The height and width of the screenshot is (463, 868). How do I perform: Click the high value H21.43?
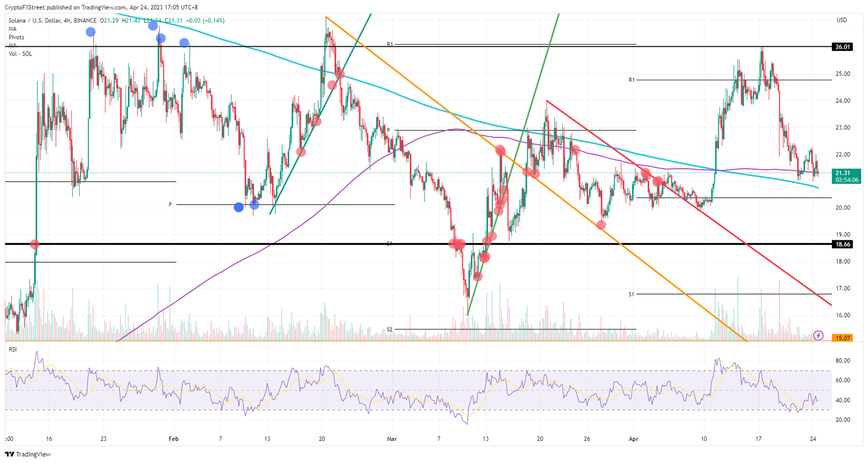coord(131,21)
